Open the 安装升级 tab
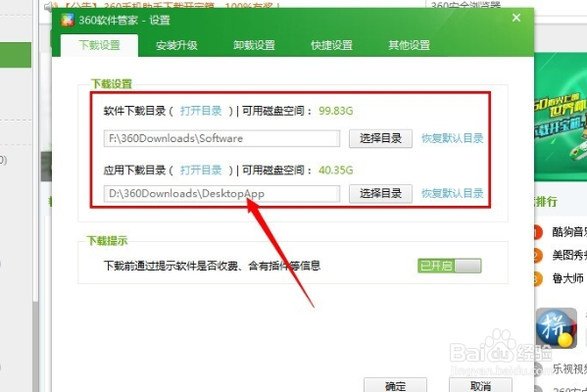 (x=176, y=45)
